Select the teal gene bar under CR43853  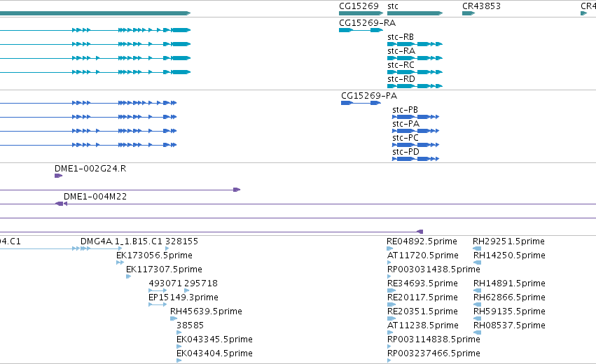(x=469, y=13)
